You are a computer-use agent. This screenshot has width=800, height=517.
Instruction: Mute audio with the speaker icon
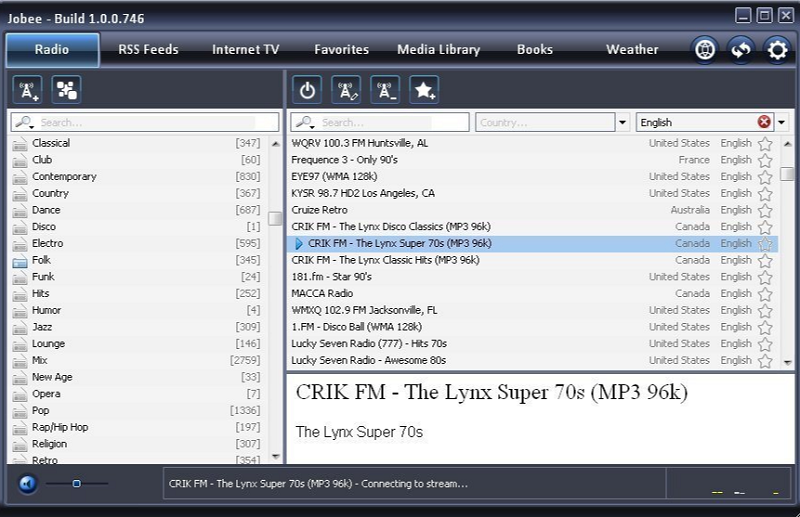click(28, 483)
